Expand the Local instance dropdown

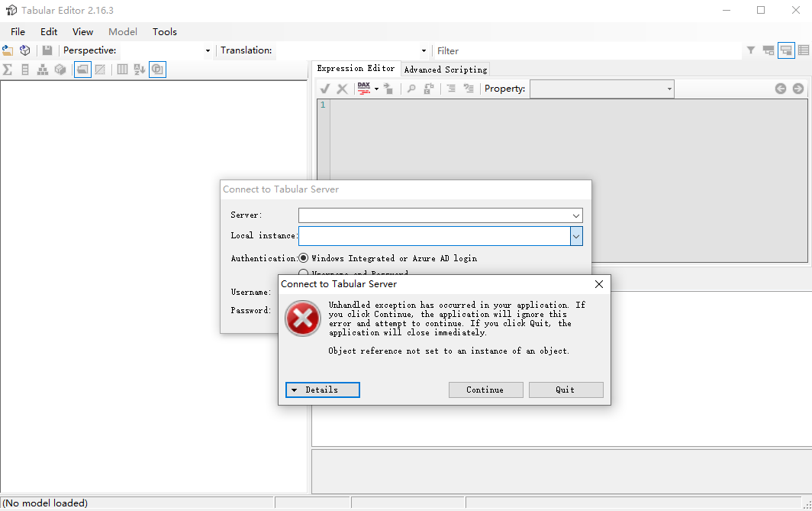[576, 235]
